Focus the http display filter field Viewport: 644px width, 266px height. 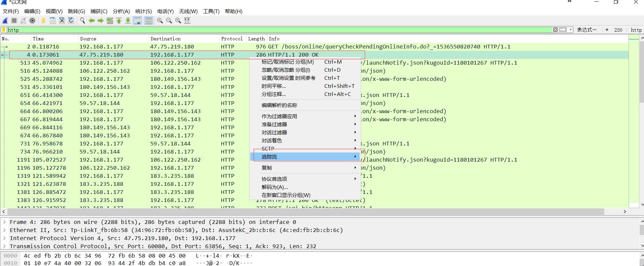coord(280,30)
